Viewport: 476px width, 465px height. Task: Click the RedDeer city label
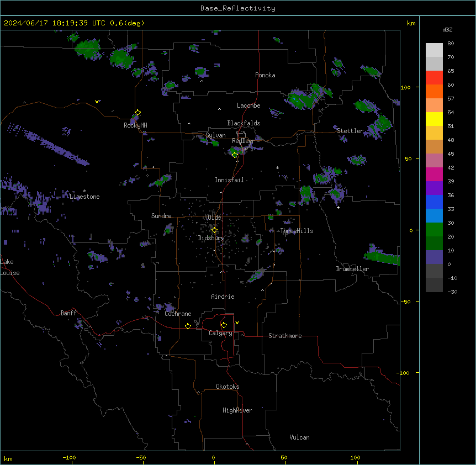(x=243, y=141)
